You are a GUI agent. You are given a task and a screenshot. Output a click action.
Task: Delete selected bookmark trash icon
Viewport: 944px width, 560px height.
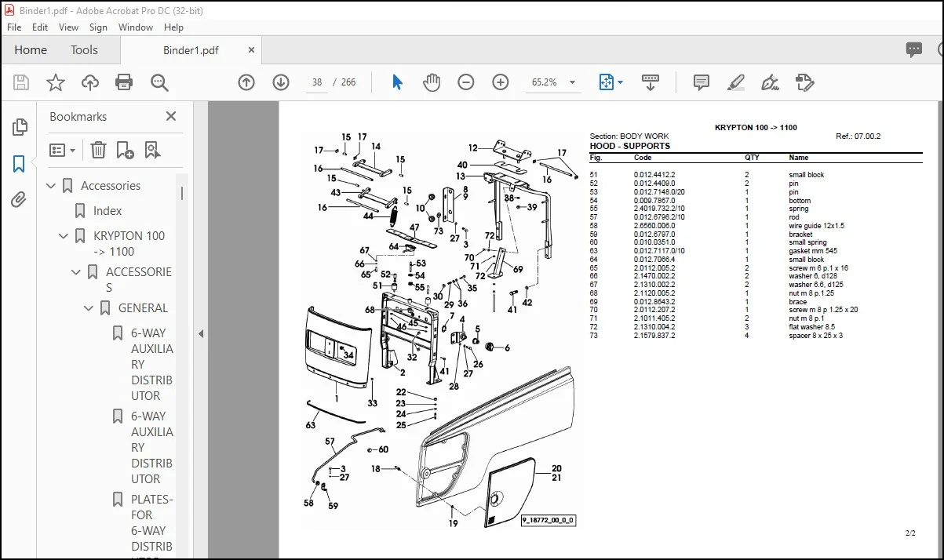click(98, 150)
